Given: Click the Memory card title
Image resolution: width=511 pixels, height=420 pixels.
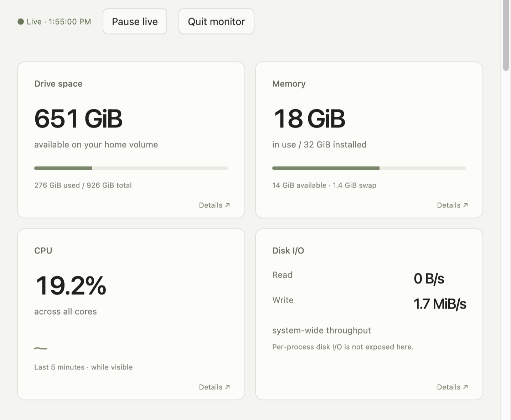Looking at the screenshot, I should [289, 84].
